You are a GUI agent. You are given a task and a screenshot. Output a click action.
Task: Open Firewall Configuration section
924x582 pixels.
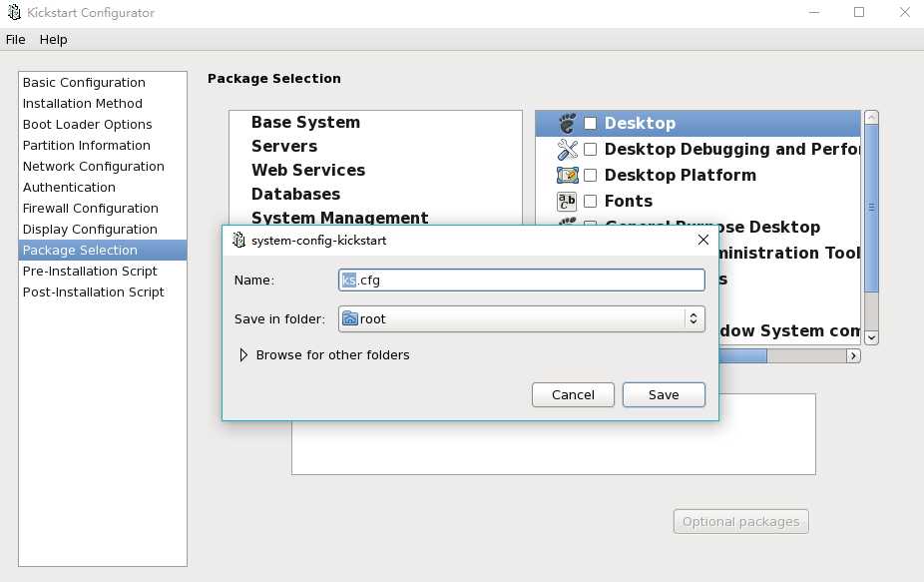(x=103, y=209)
